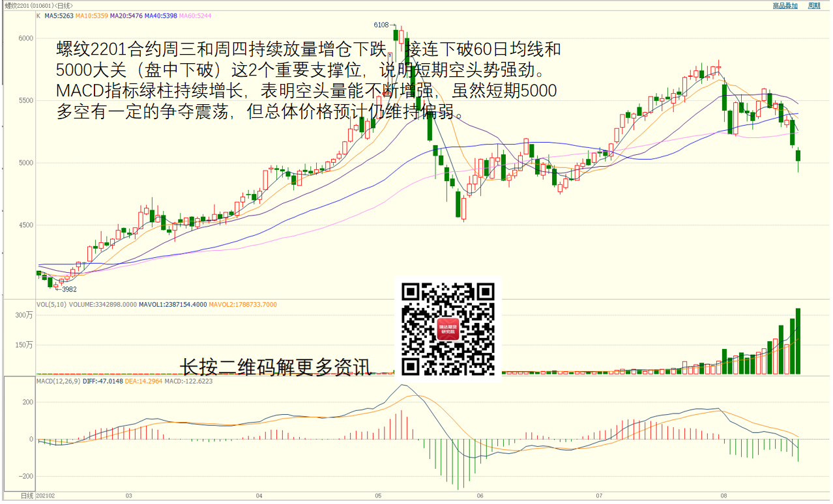Click the MACD(12,26,9) indicator name
833x504 pixels.
tap(59, 382)
